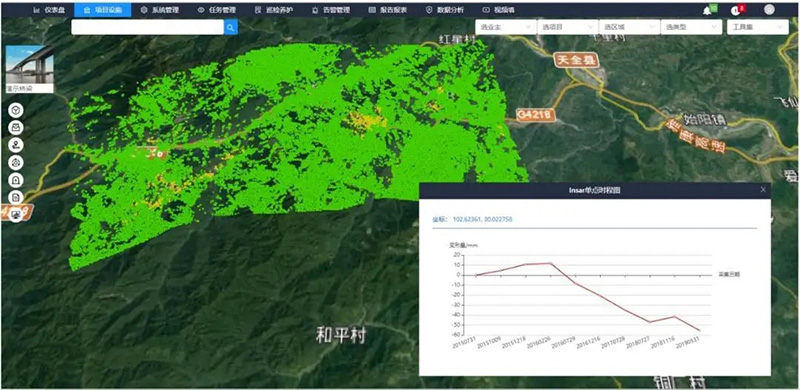This screenshot has width=800, height=390.
Task: Open the 选区域 dropdown
Action: tap(629, 27)
